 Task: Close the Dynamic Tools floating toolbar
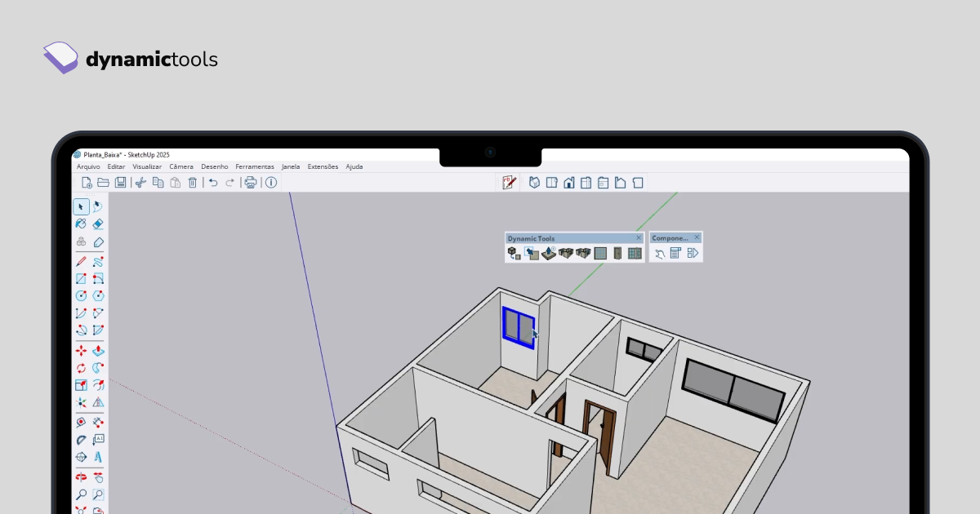637,238
